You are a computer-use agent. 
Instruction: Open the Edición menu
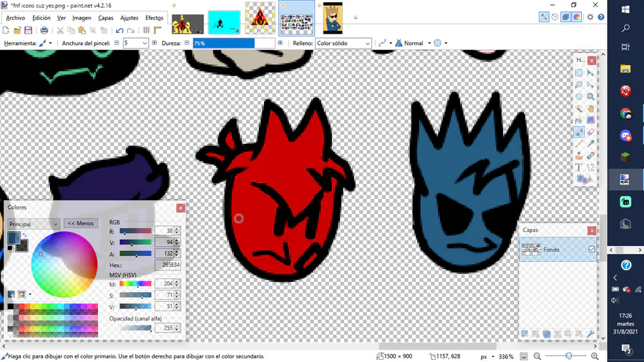coord(42,18)
